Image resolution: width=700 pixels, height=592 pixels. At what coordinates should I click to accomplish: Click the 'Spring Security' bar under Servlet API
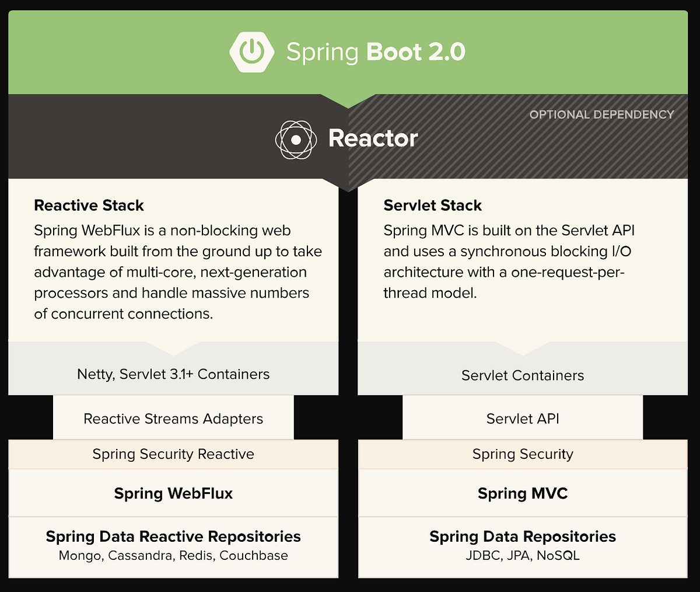[523, 454]
